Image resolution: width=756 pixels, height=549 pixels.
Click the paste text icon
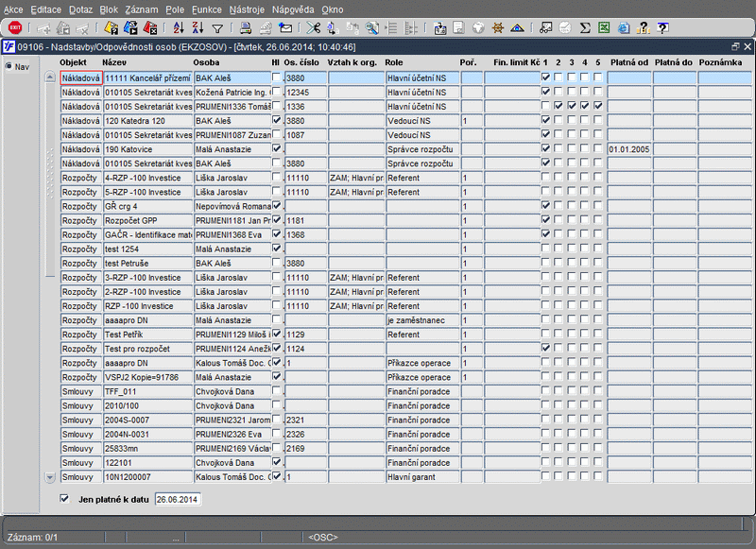pos(352,28)
